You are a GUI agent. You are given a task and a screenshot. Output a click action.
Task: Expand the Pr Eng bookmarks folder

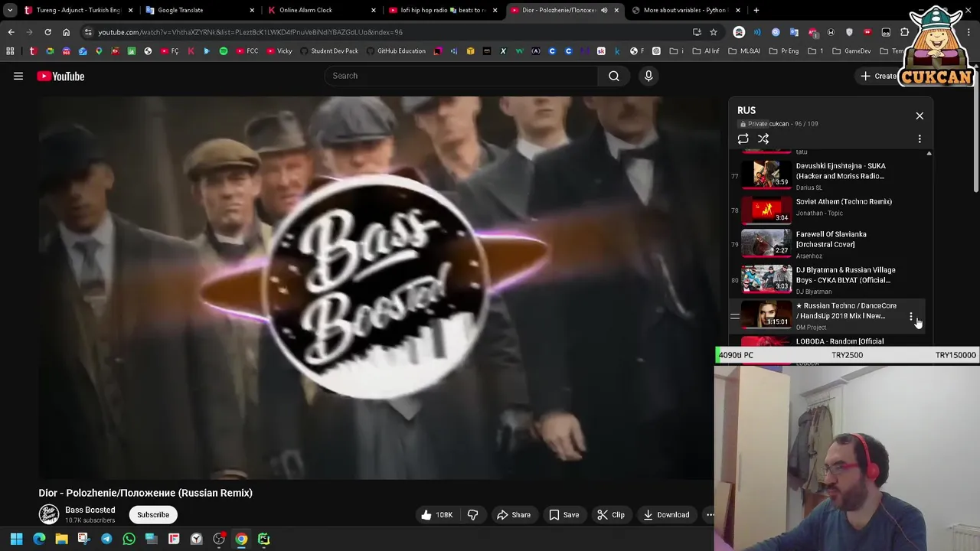(783, 51)
